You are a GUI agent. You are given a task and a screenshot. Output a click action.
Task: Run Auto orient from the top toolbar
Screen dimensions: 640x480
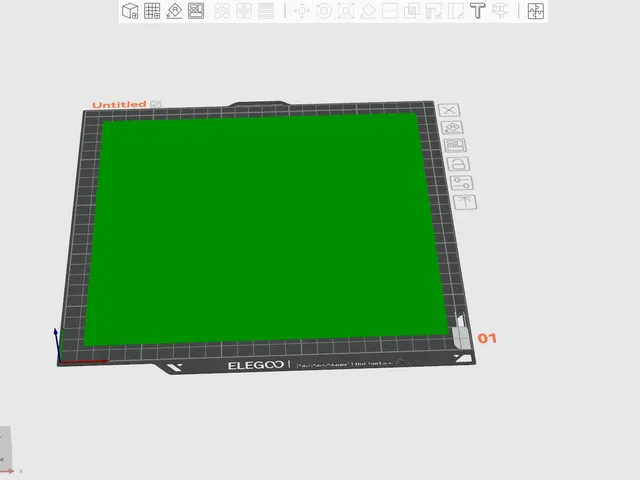pos(174,11)
